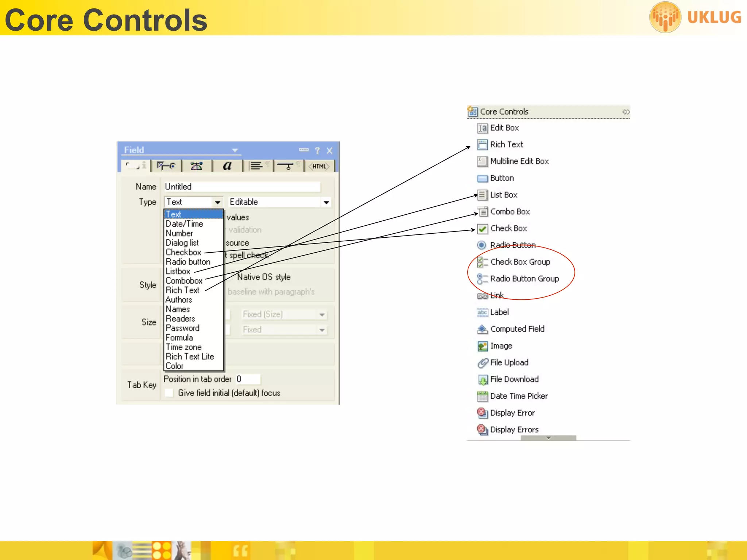Expand the Fixed height dropdown
Screen dimensions: 747x560
[x=322, y=330]
